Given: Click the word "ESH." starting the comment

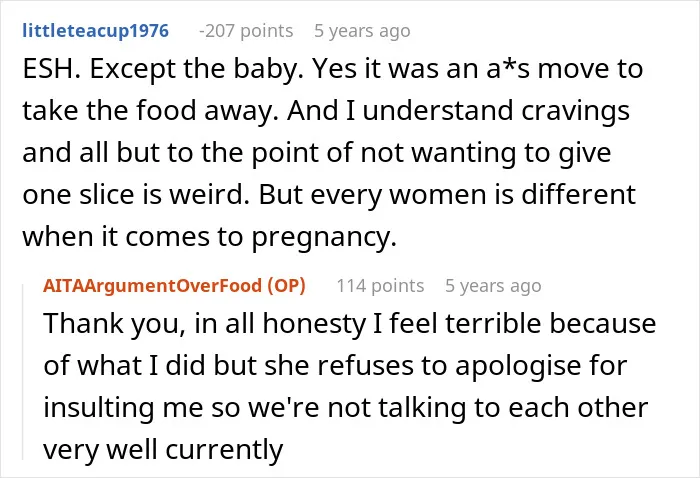Looking at the screenshot, I should tap(52, 69).
